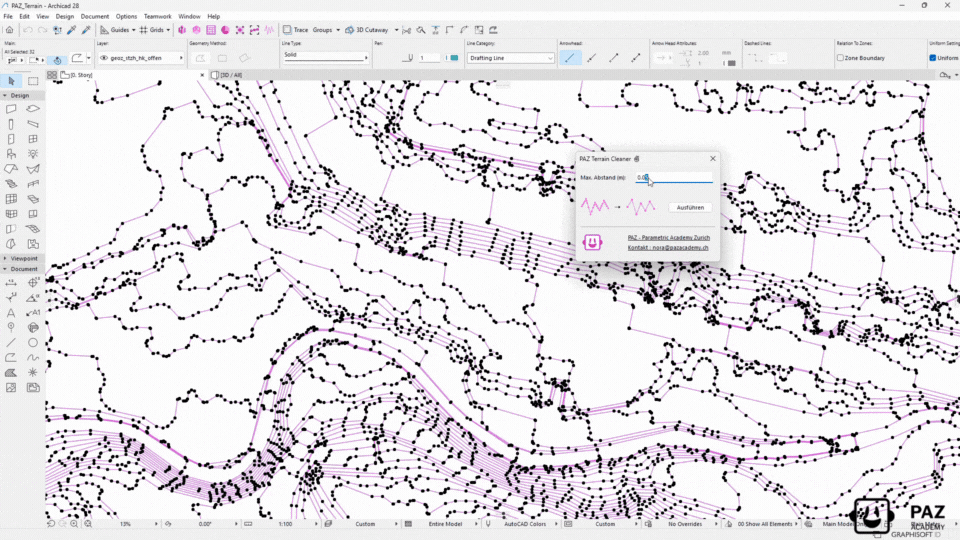Screen dimensions: 960x540
Task: Click the Inject Parameters syringe icon
Action: coord(86,29)
